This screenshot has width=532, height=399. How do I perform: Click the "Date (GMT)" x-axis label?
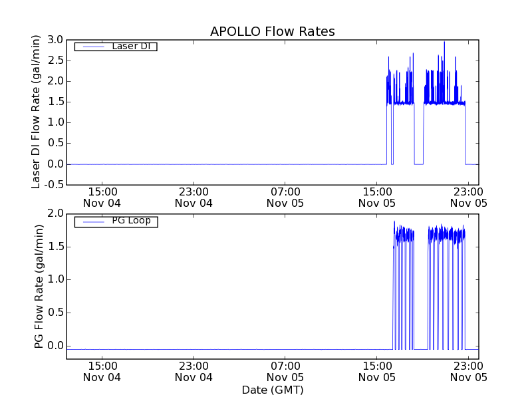273,390
